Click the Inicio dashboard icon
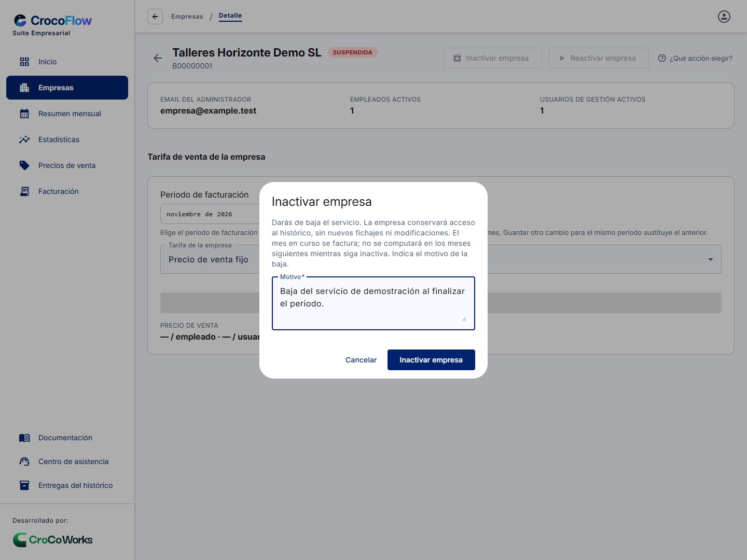 [x=24, y=62]
